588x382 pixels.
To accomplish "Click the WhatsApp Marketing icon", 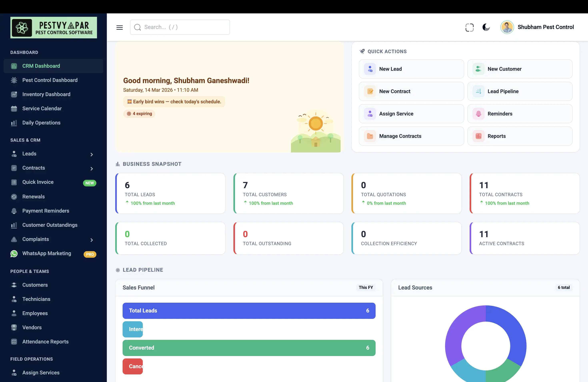I will click(x=14, y=253).
